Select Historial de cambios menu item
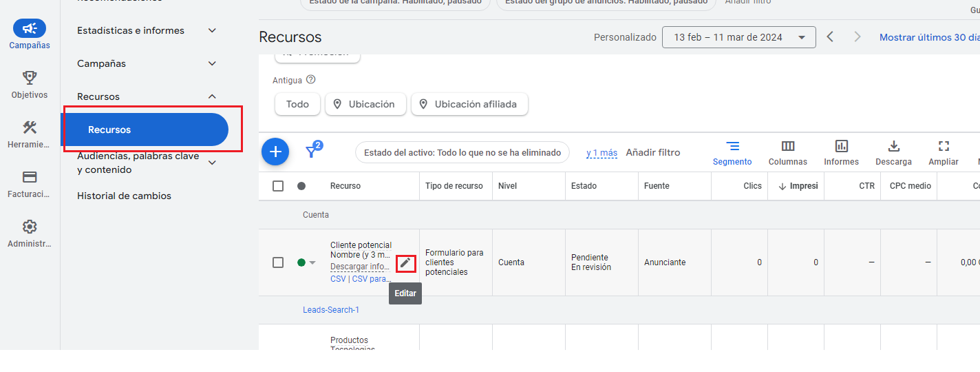 coord(124,196)
